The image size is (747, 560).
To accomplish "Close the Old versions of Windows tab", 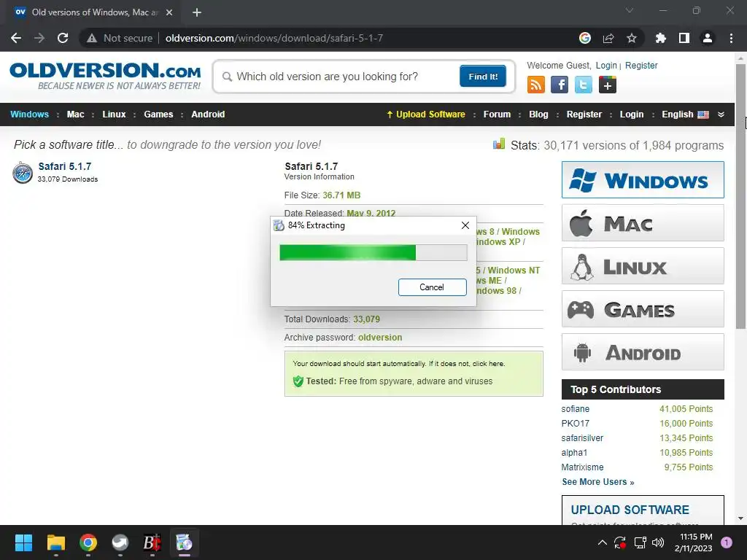I will pos(169,12).
